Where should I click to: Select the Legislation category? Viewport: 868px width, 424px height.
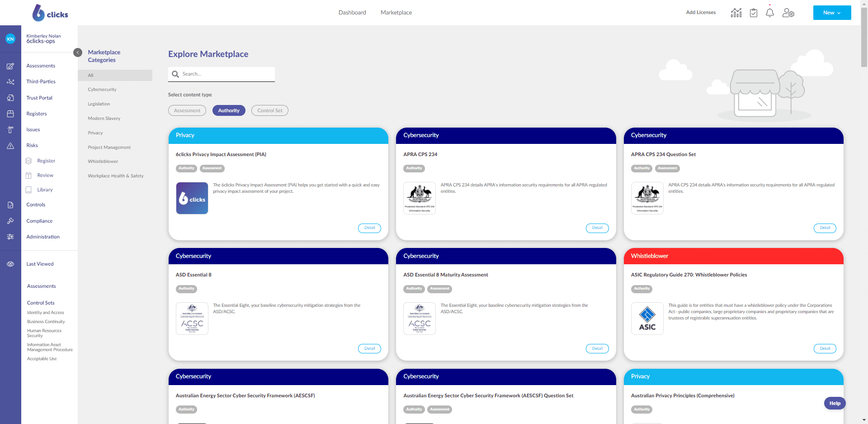click(x=99, y=104)
